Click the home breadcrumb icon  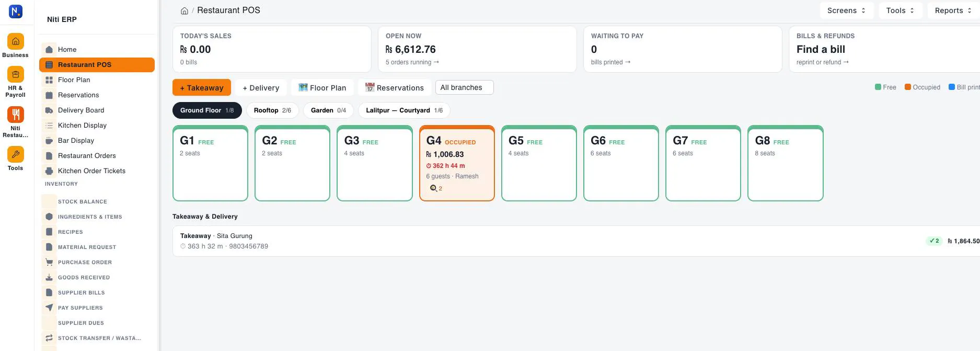coord(185,10)
